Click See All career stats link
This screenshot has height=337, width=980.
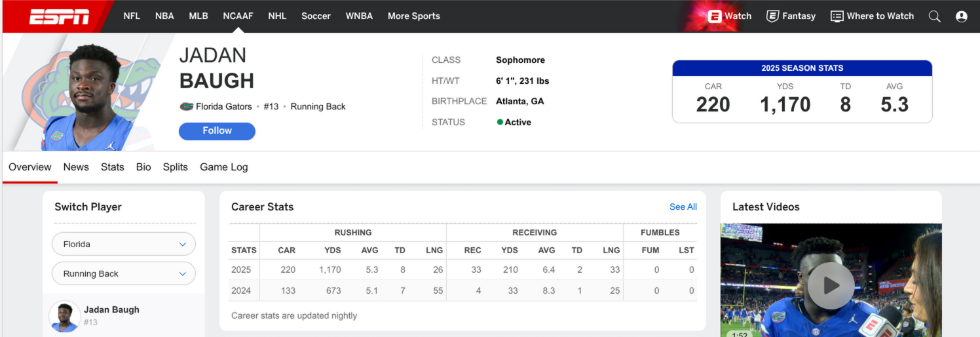point(683,207)
